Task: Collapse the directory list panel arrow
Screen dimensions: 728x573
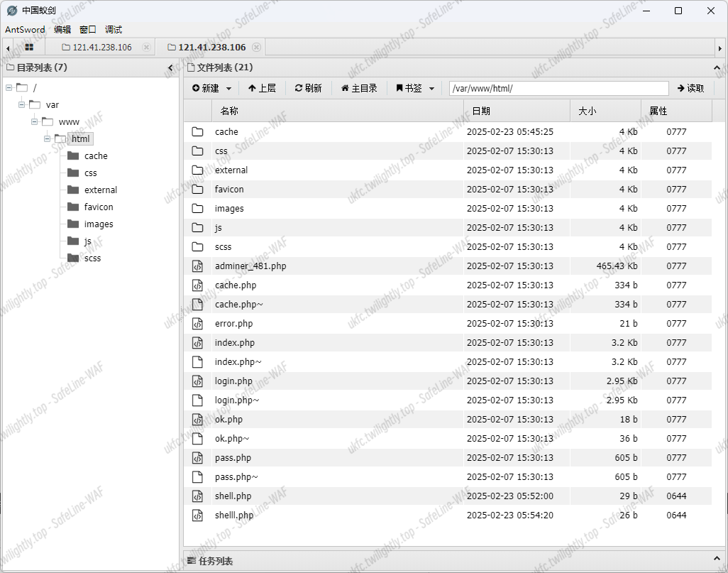Action: tap(170, 67)
